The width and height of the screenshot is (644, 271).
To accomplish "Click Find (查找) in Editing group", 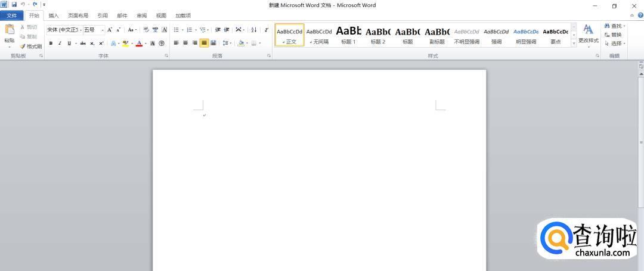I will (x=614, y=26).
